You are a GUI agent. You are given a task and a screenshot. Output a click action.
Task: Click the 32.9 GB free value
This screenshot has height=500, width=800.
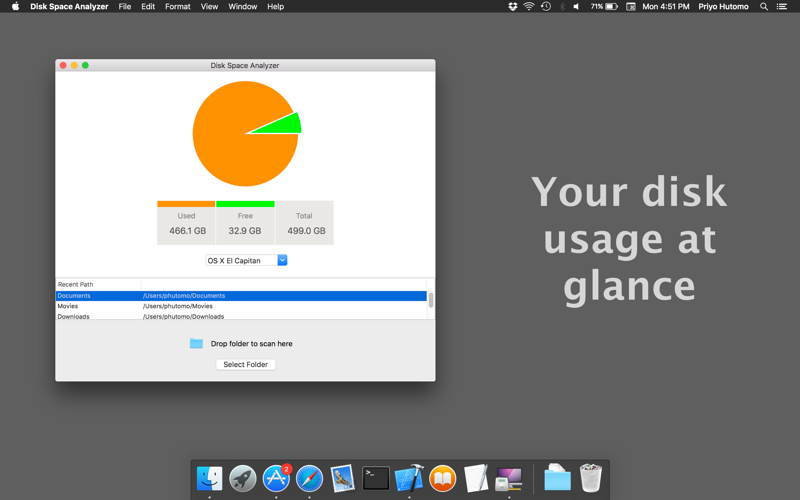(245, 231)
